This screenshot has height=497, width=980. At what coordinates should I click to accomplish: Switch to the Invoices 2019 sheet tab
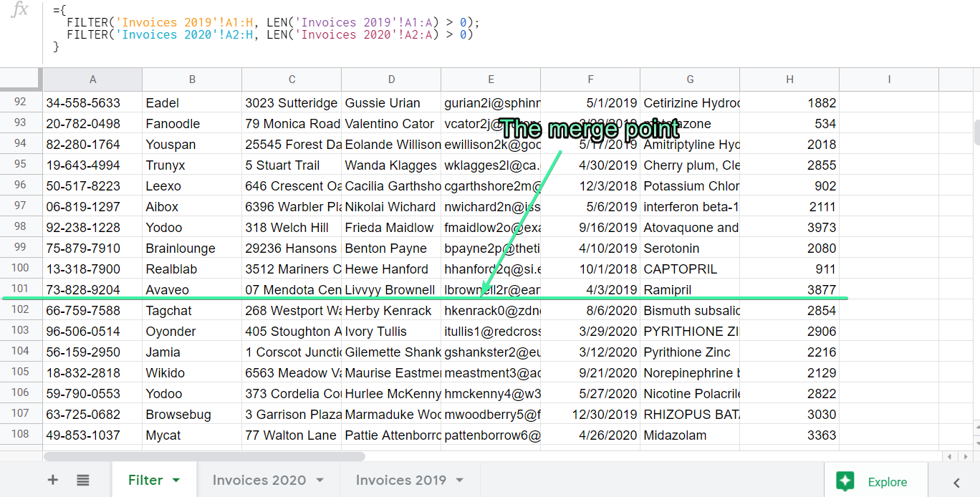(x=400, y=481)
